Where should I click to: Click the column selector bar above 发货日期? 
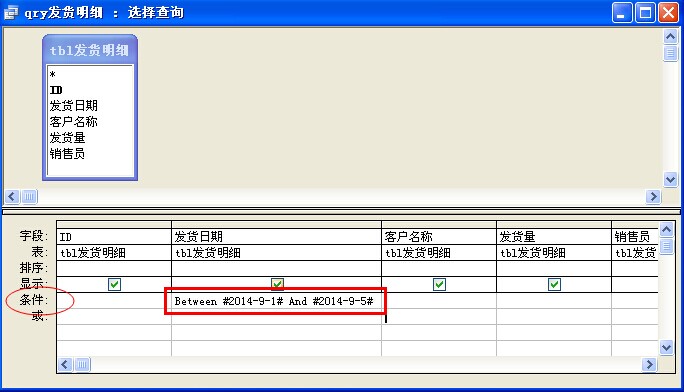[277, 225]
